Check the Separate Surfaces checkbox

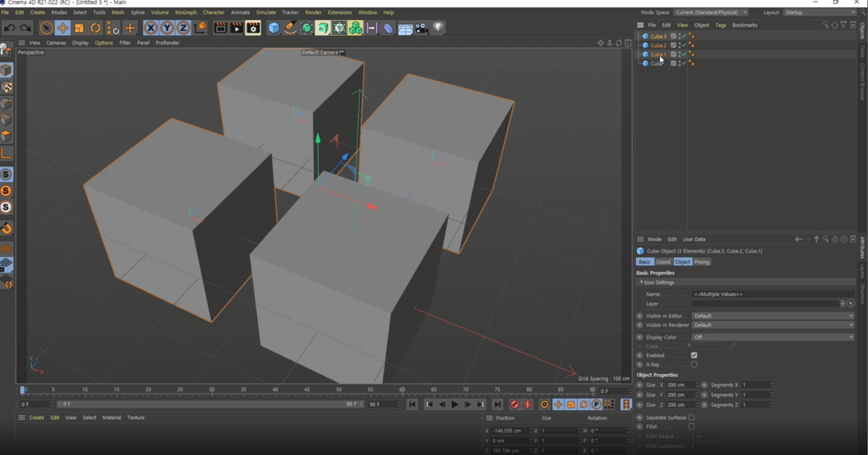[692, 418]
